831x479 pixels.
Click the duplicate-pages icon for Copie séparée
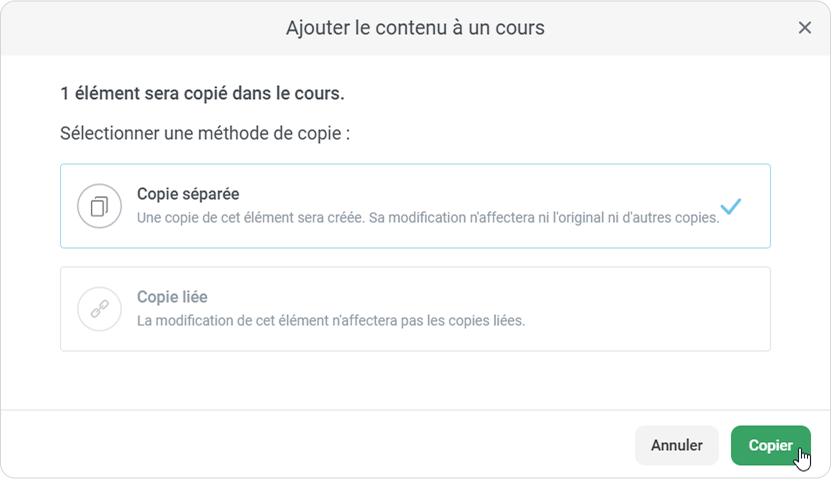[99, 206]
